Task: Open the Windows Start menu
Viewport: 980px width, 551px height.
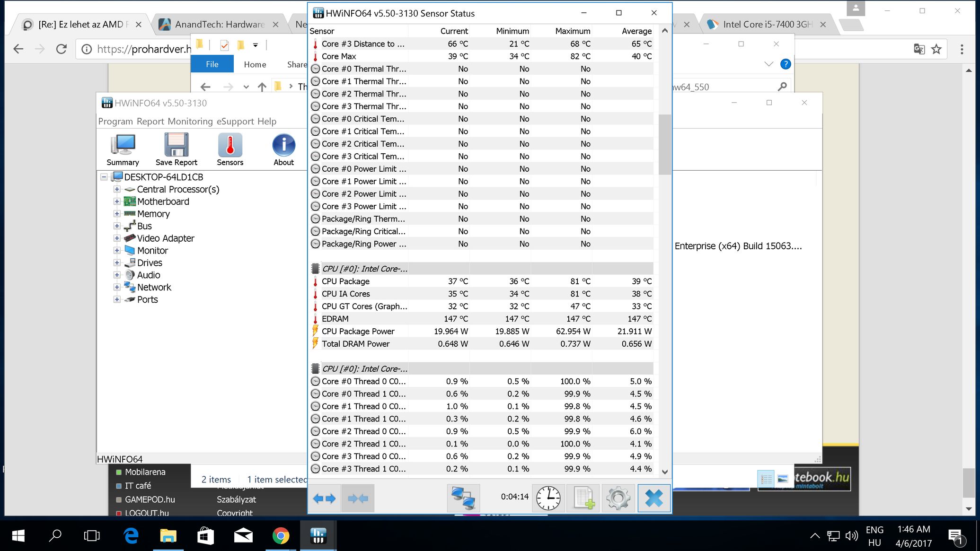Action: tap(18, 536)
